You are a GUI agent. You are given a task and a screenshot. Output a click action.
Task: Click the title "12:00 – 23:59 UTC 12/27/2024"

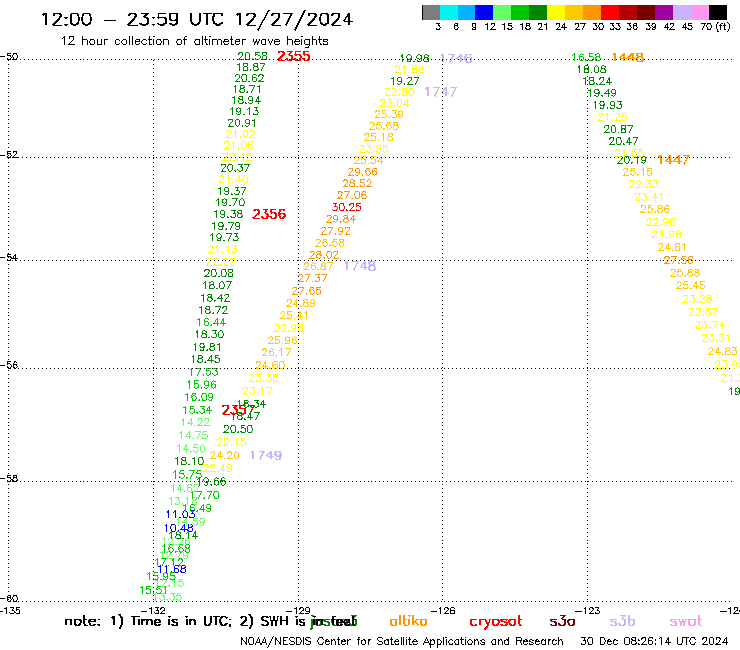197,19
